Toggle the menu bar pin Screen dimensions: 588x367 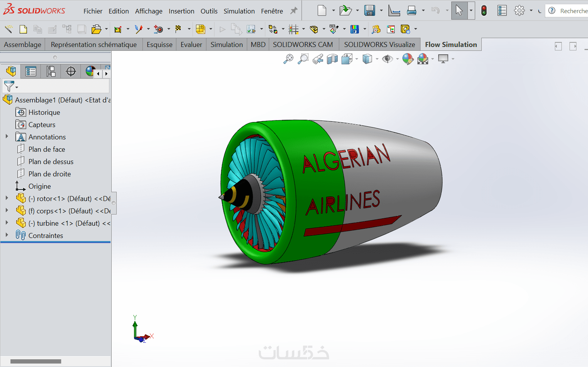[294, 11]
